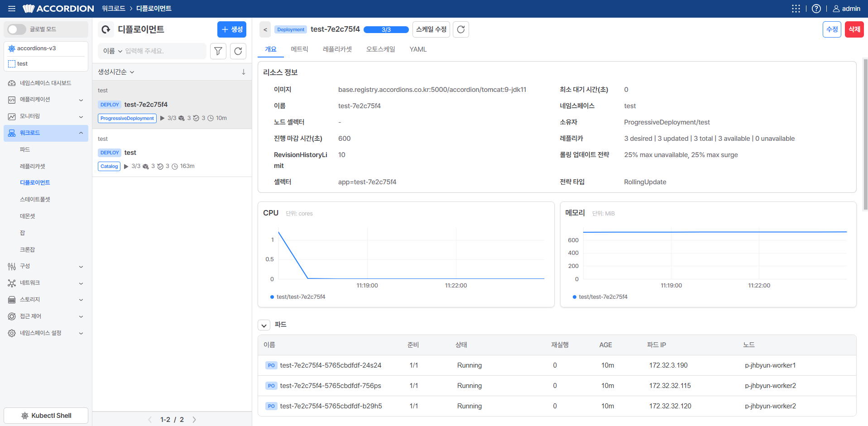Open the hamburger menu in the header
The width and height of the screenshot is (868, 426).
(x=12, y=9)
